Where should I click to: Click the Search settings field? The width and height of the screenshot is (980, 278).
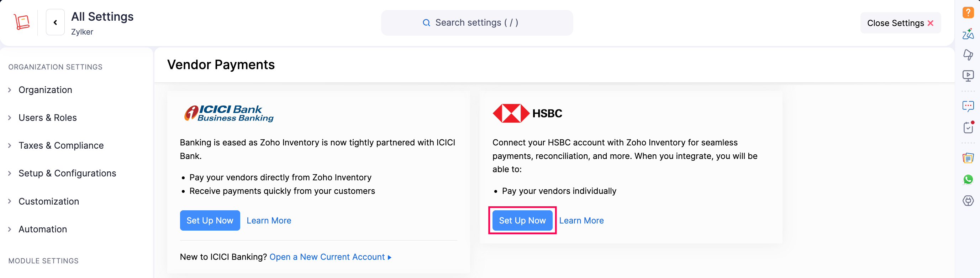click(477, 22)
